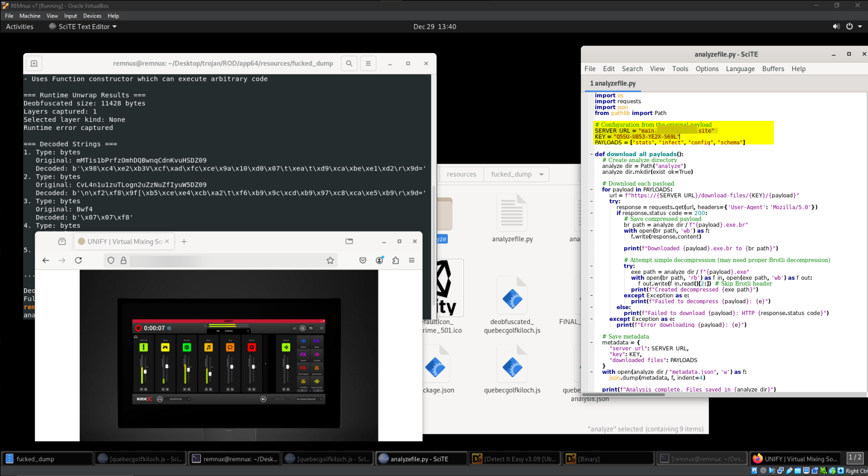This screenshot has height=476, width=868.
Task: Open the Firefox hamburger application menu
Action: click(x=412, y=260)
